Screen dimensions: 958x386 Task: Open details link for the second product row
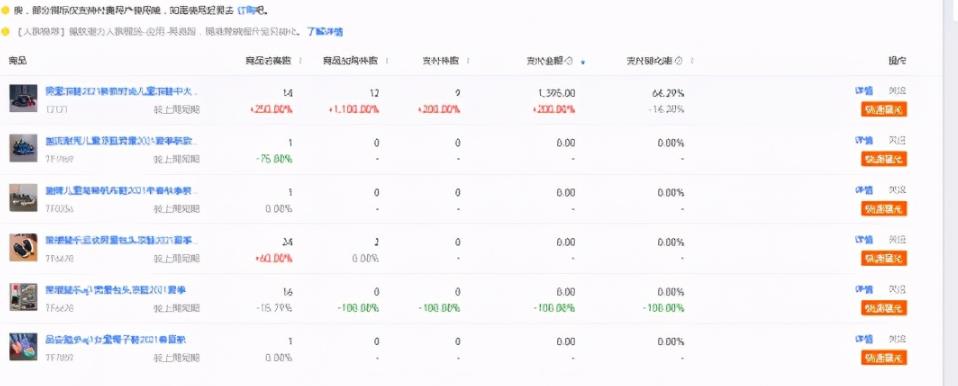(864, 140)
